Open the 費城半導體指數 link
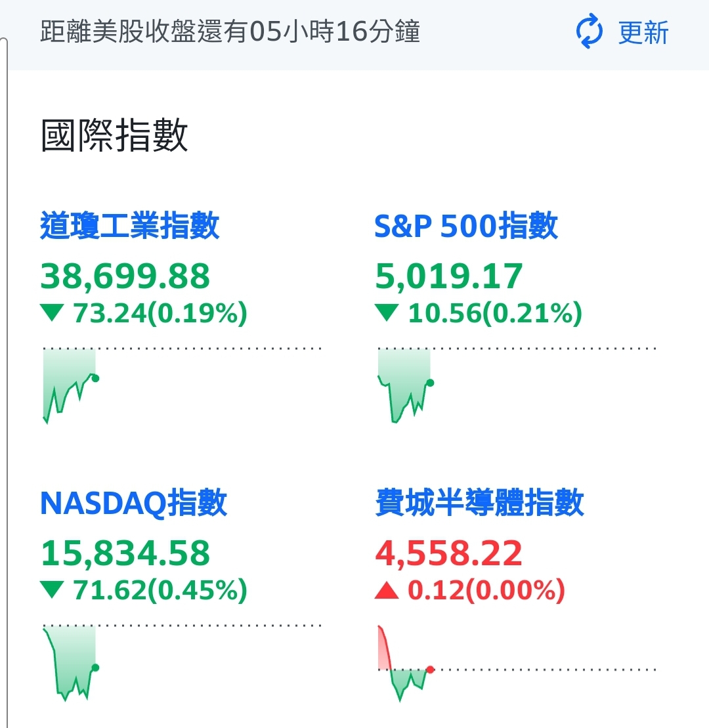 click(479, 502)
